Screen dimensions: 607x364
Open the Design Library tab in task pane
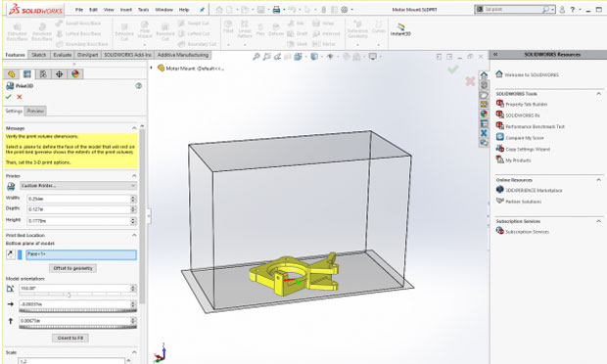pyautogui.click(x=484, y=85)
